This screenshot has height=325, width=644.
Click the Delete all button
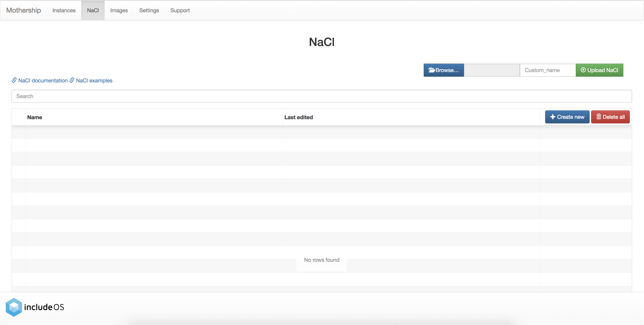click(x=610, y=117)
